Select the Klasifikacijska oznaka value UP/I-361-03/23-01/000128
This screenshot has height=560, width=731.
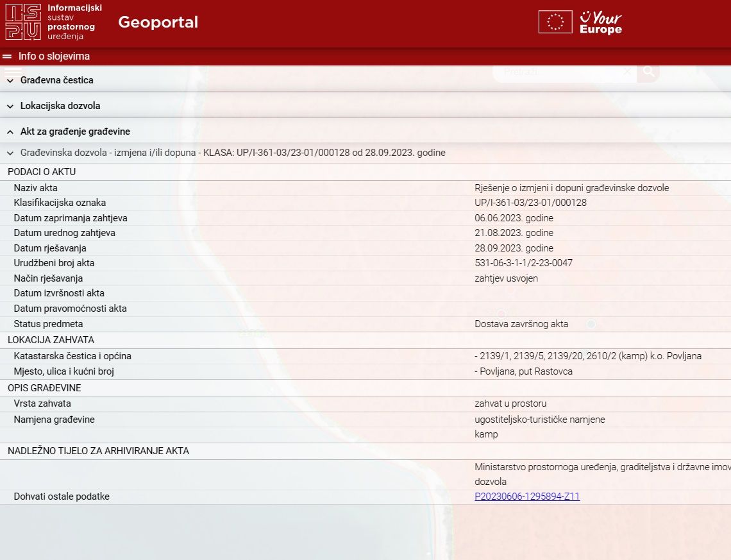point(530,203)
